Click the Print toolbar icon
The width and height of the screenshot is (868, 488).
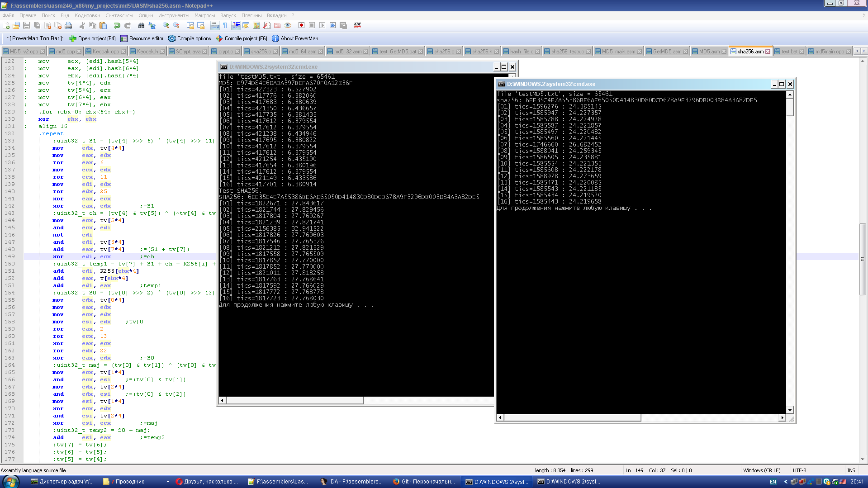pos(68,25)
